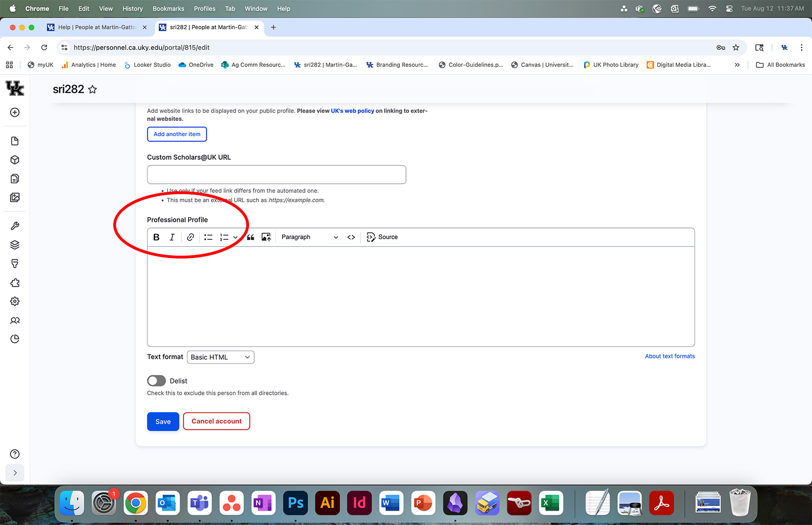Open the paintbrush appearance icon in sidebar
The image size is (812, 525).
click(x=15, y=264)
